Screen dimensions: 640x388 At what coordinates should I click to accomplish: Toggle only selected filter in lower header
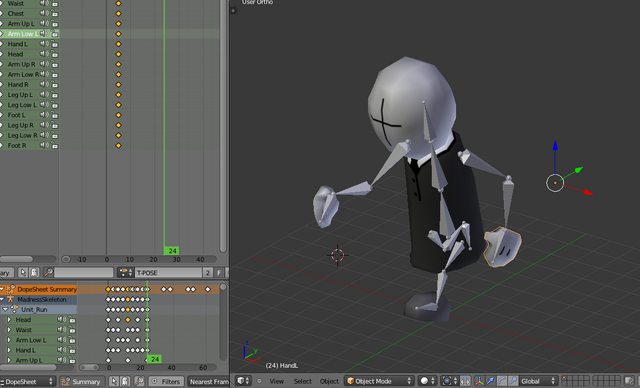pos(114,382)
